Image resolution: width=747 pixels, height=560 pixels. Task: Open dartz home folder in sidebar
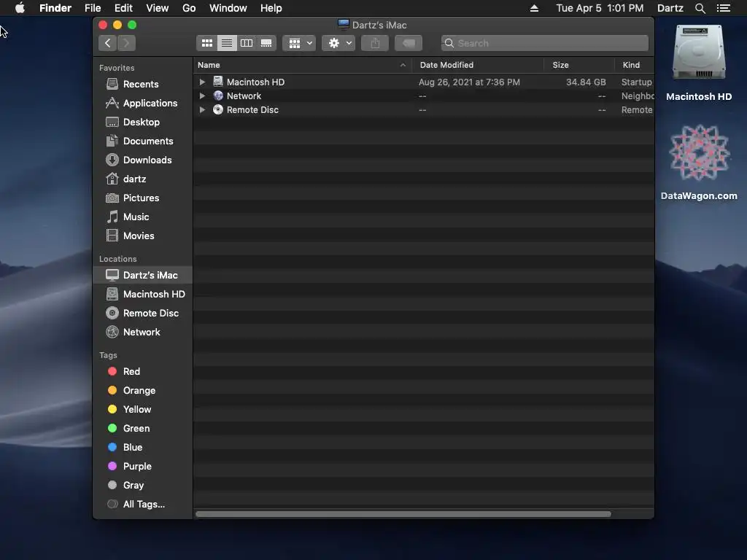(142, 179)
